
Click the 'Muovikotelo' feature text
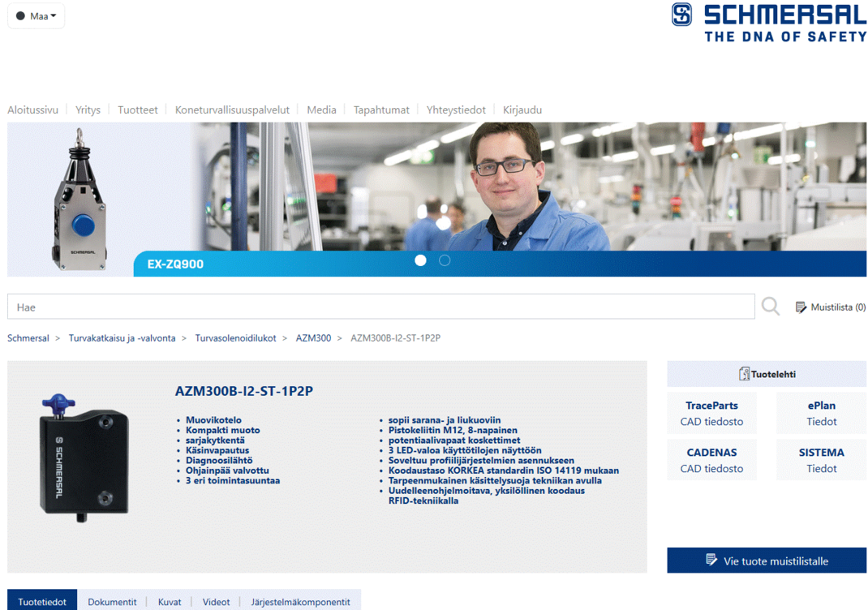point(213,420)
